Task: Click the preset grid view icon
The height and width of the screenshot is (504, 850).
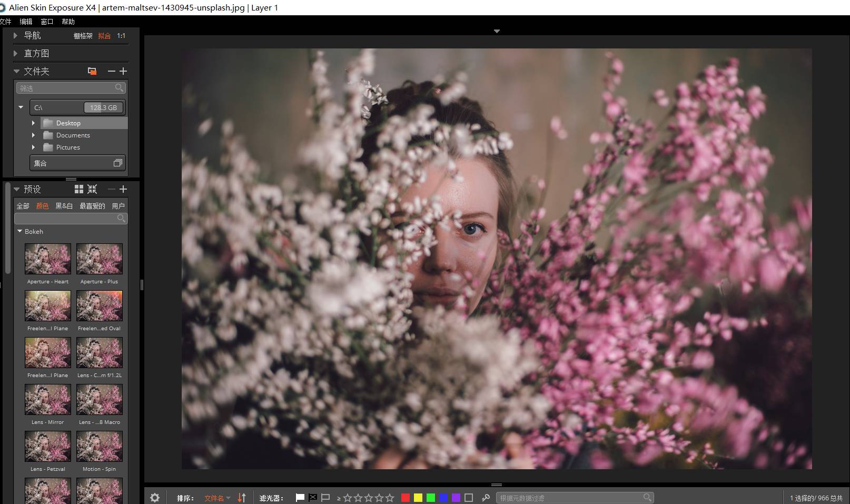Action: [x=79, y=189]
